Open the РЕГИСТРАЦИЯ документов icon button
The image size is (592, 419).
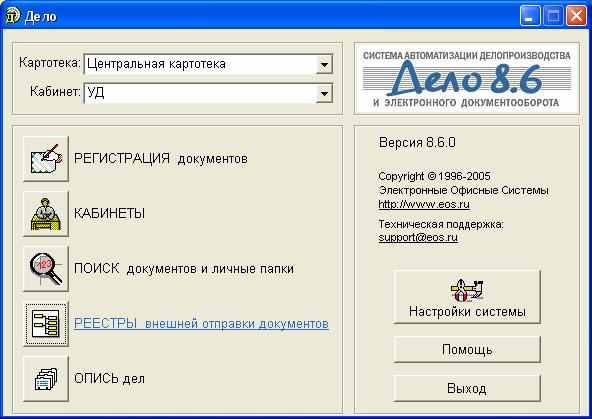click(x=46, y=159)
